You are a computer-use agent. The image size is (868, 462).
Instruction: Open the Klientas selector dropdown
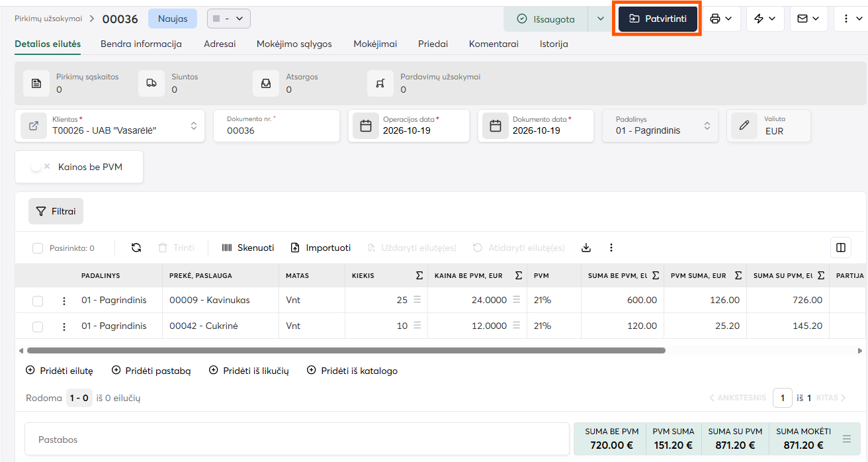pos(110,126)
